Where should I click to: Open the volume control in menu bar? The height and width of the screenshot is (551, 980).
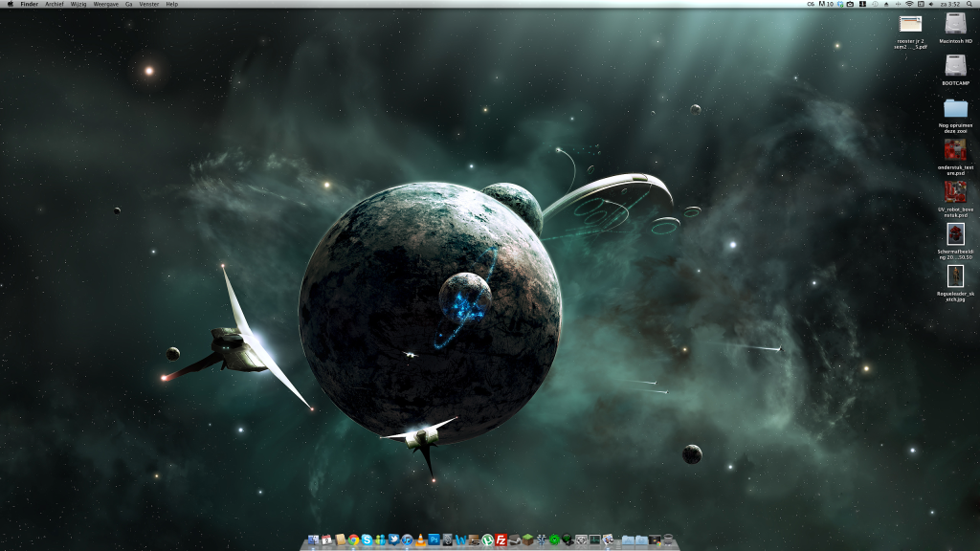931,4
